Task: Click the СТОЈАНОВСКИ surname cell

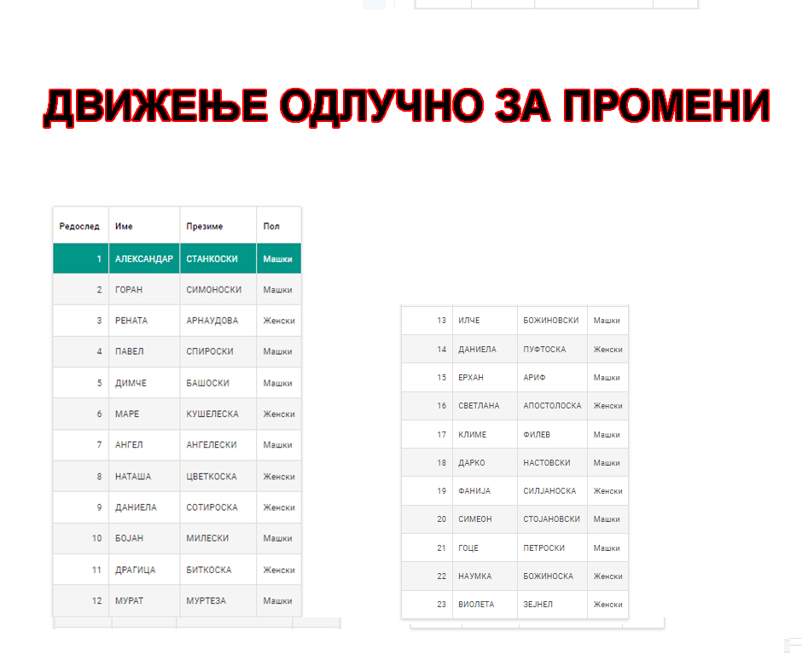Action: (x=551, y=518)
